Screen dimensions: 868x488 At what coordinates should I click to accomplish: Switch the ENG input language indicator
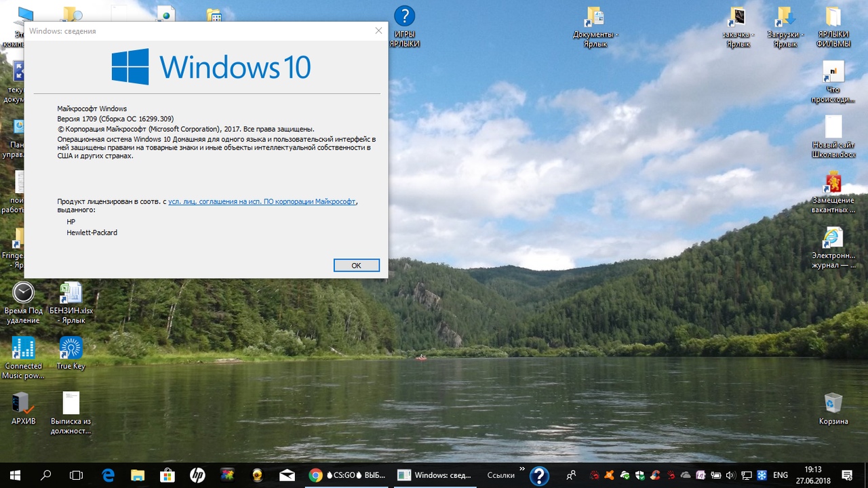781,475
